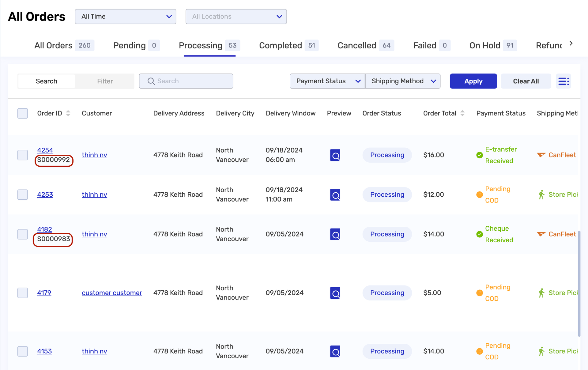Open order 4254 link
The image size is (588, 370).
(45, 150)
